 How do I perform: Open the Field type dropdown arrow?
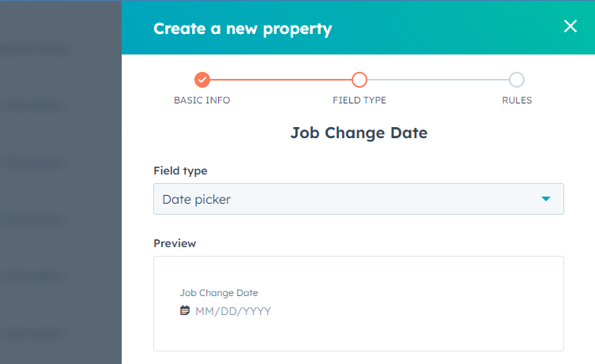pos(546,199)
